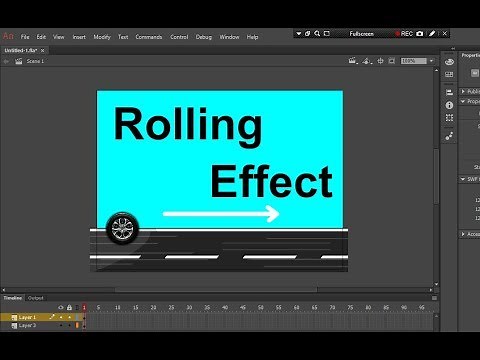The width and height of the screenshot is (480, 360).
Task: Open the Debug menu
Action: 204,37
